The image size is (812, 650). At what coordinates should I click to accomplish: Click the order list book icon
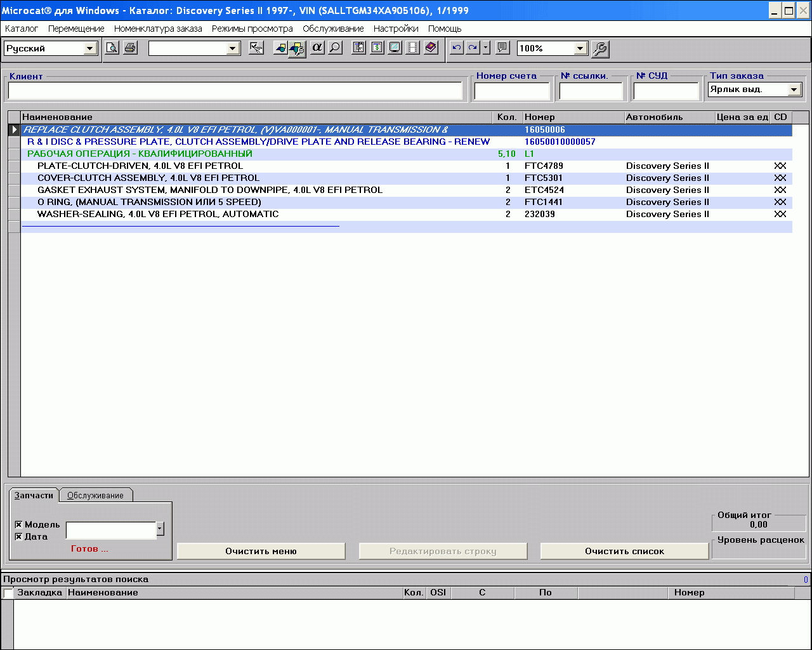click(x=358, y=48)
